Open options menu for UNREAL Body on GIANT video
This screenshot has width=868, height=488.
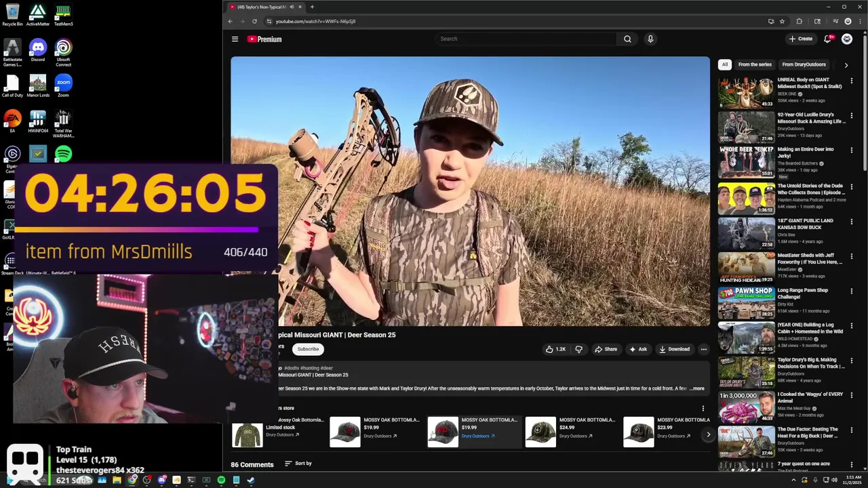point(852,80)
